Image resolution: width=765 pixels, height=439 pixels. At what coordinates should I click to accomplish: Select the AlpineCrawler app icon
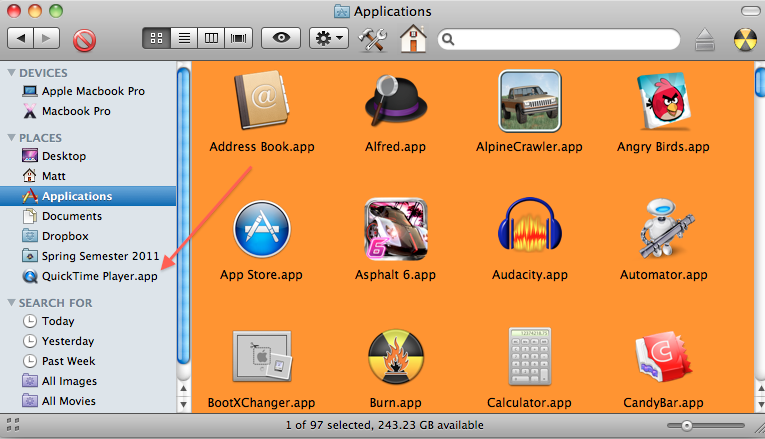[530, 101]
